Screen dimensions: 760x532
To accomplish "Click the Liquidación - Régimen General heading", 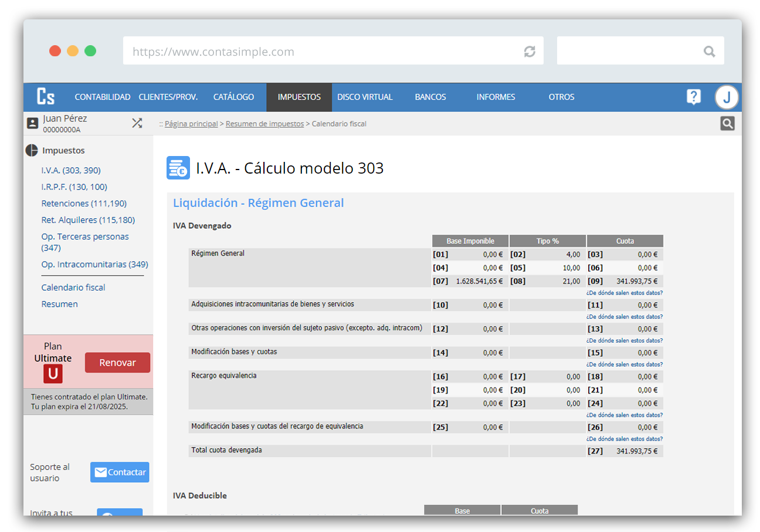I will click(258, 203).
